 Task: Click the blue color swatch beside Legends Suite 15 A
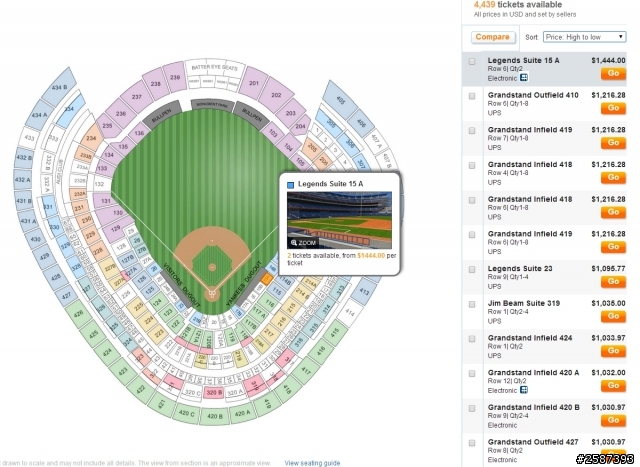[x=290, y=185]
